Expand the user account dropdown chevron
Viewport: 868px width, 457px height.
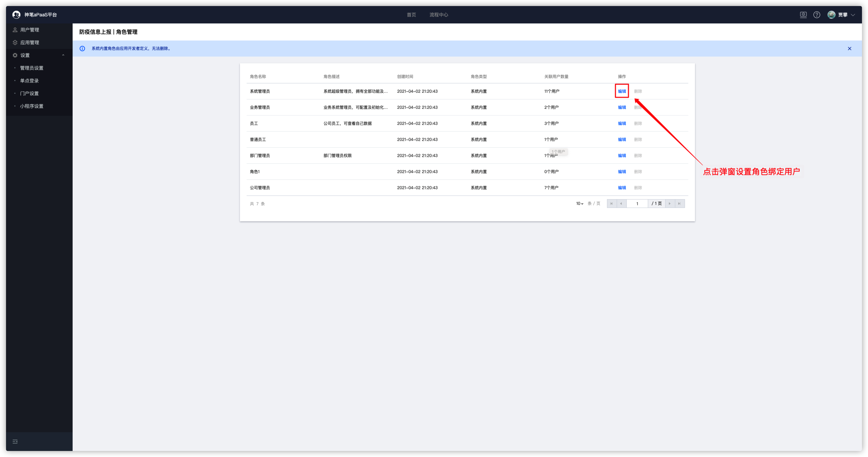[x=853, y=15]
